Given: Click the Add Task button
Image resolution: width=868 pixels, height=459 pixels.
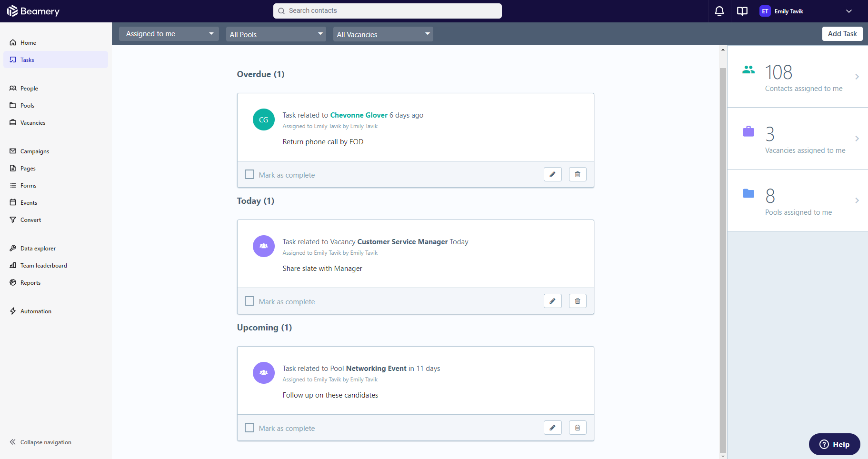Looking at the screenshot, I should click(x=842, y=34).
